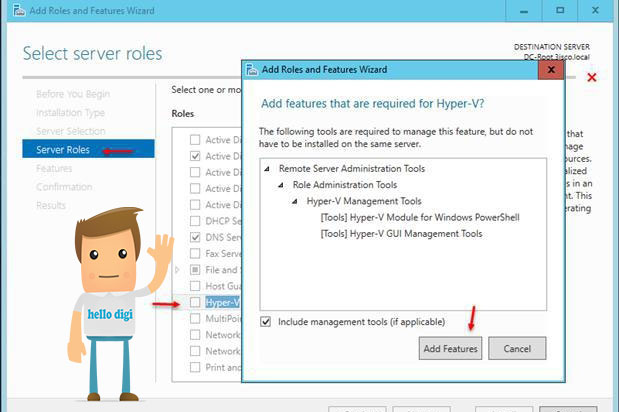Open Confirmation step in sidebar
619x412 pixels.
coord(64,187)
